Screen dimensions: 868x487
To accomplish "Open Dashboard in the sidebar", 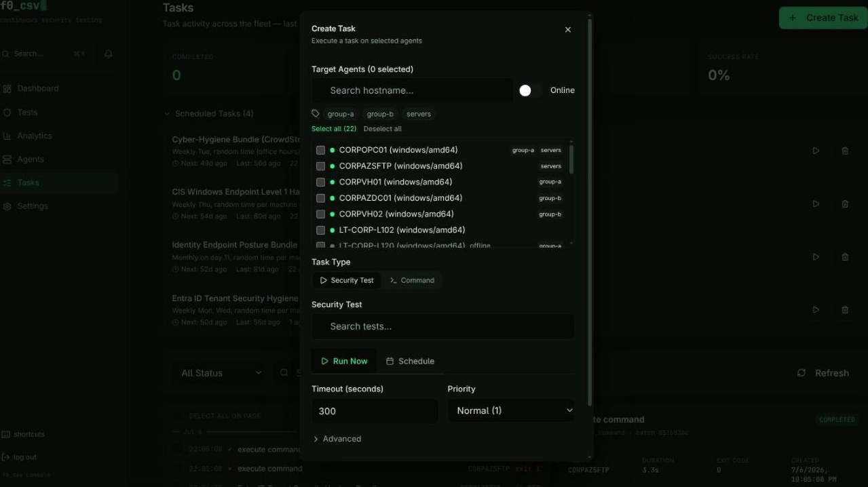I will (59, 89).
